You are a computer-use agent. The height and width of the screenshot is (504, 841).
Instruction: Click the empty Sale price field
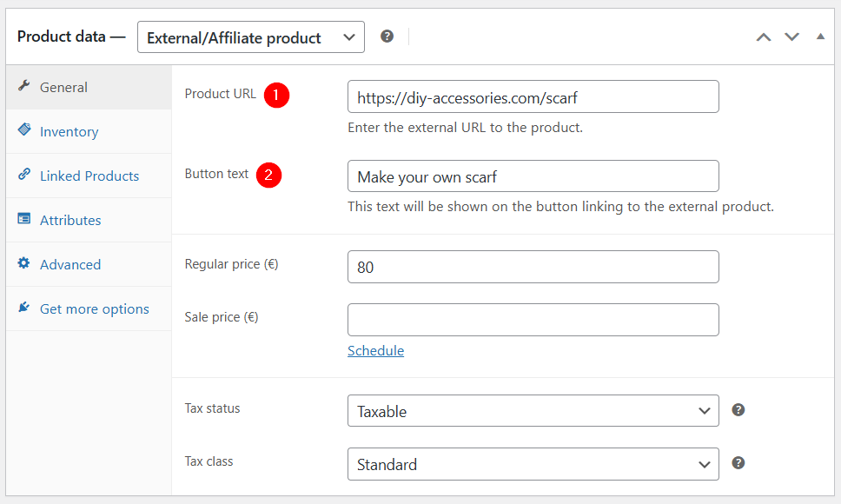[533, 320]
